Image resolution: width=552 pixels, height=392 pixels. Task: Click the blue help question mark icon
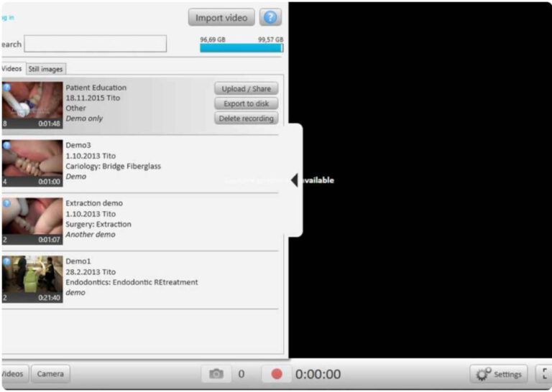click(270, 17)
